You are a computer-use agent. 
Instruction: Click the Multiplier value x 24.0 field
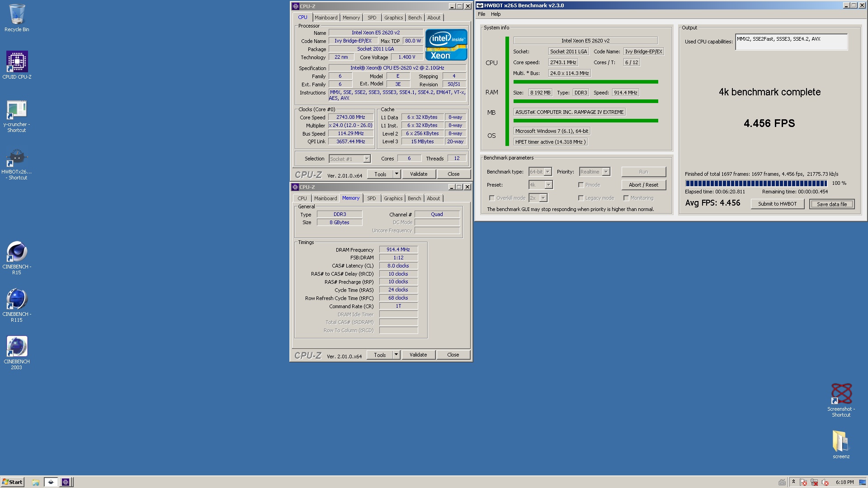pos(351,125)
